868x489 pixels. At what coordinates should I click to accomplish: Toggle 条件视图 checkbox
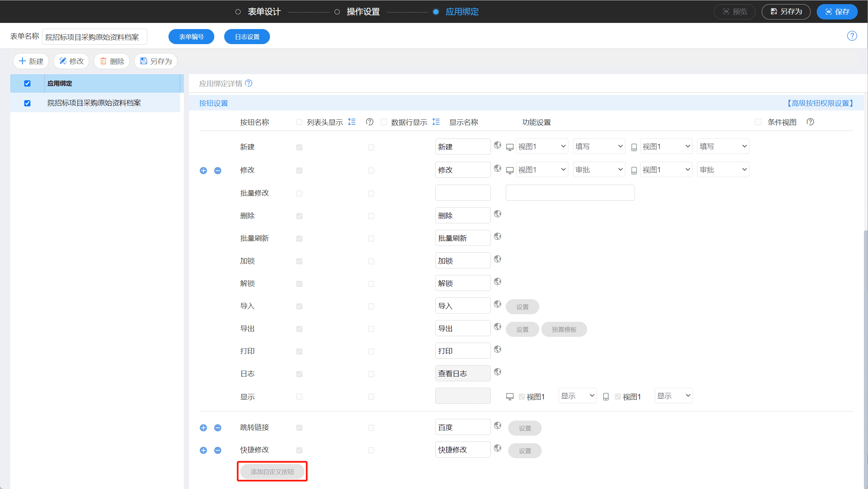click(x=758, y=122)
